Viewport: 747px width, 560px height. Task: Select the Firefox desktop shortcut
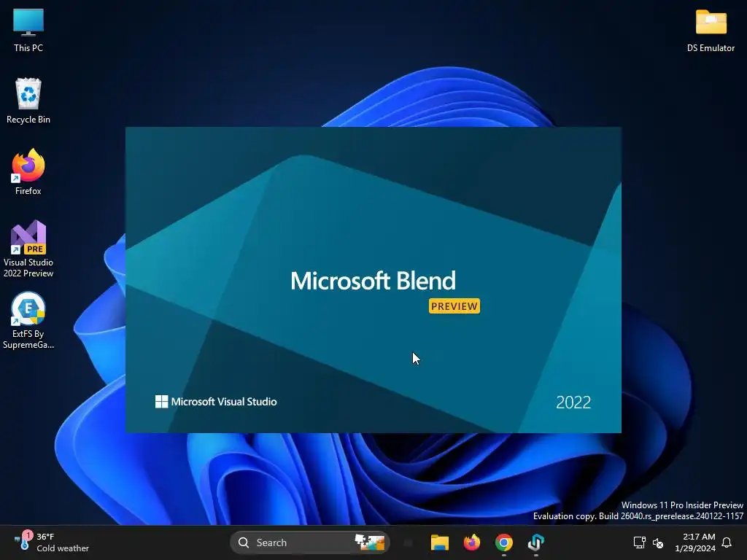tap(28, 172)
